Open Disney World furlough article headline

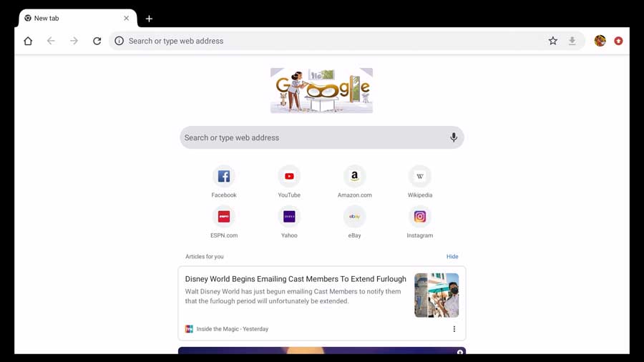tap(296, 279)
